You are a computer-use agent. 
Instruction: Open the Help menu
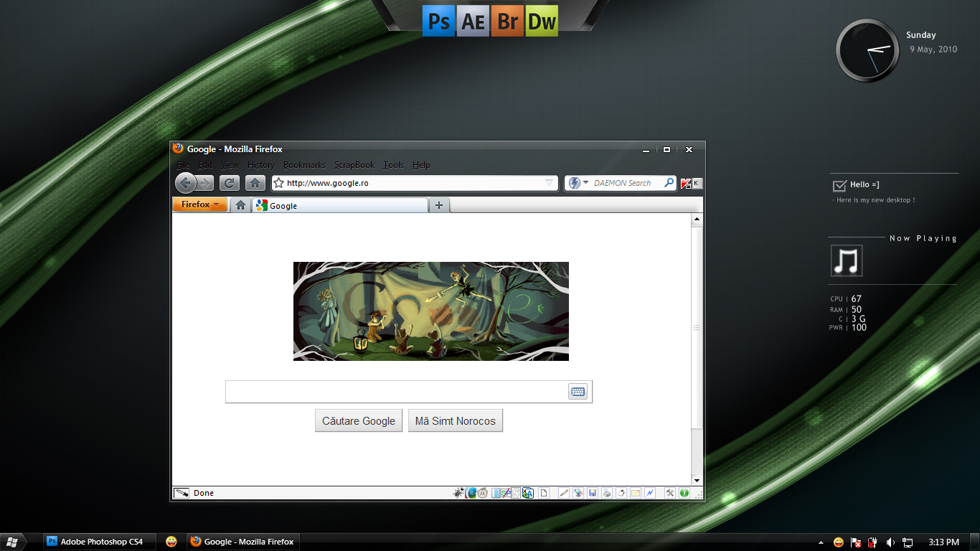[x=421, y=165]
